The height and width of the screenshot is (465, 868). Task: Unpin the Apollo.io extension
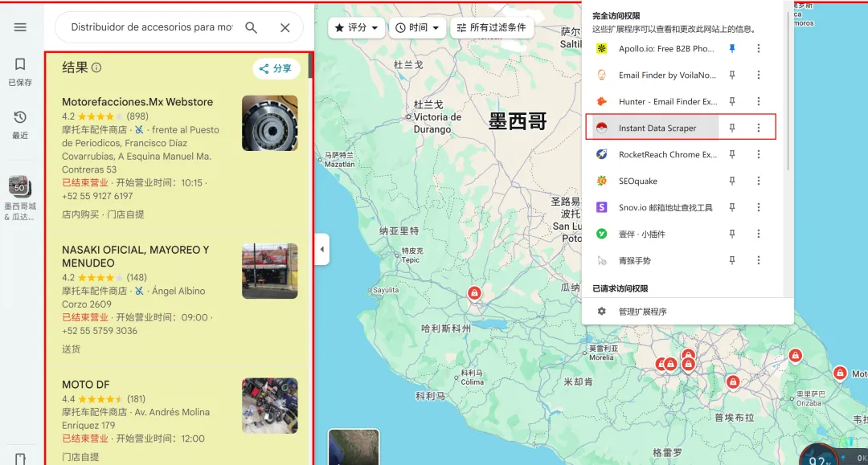tap(732, 49)
